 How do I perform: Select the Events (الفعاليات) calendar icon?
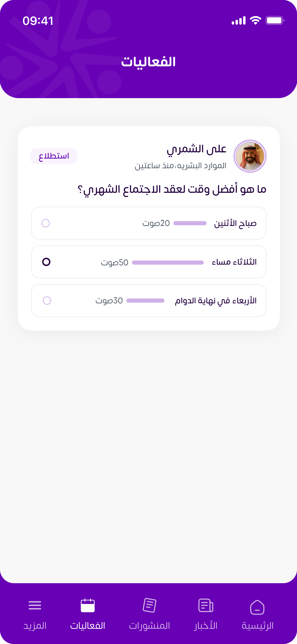coord(88,605)
